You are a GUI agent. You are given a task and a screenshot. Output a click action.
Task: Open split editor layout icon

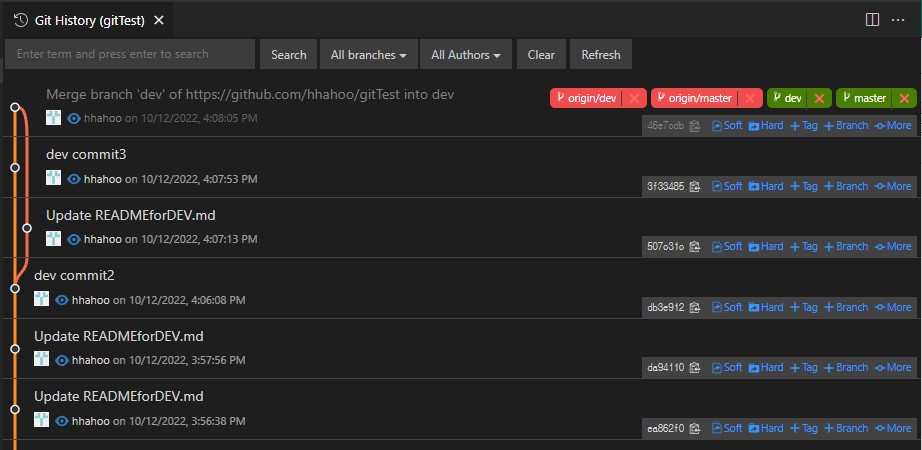873,20
